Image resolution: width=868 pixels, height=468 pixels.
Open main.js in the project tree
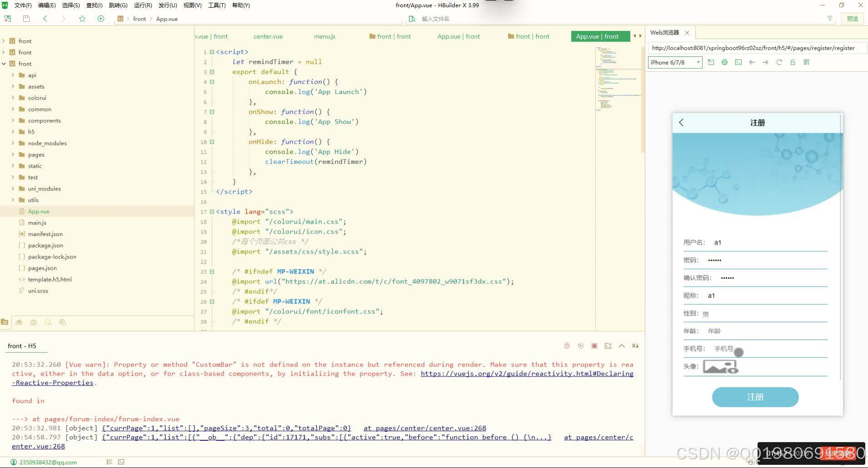coord(37,223)
